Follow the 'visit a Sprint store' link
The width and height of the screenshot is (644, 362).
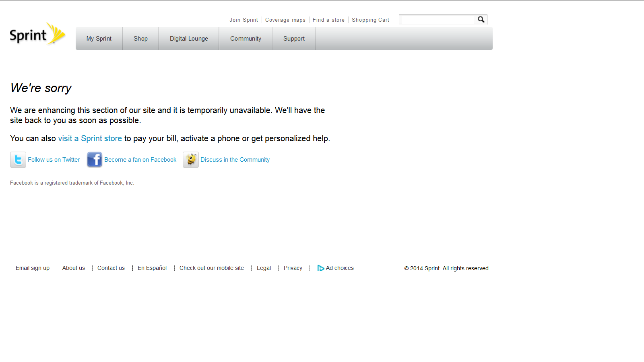point(90,138)
